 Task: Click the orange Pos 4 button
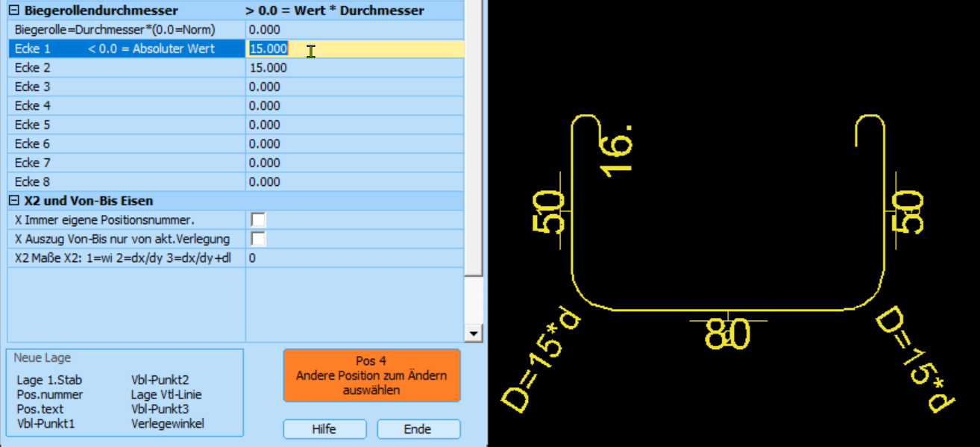371,375
